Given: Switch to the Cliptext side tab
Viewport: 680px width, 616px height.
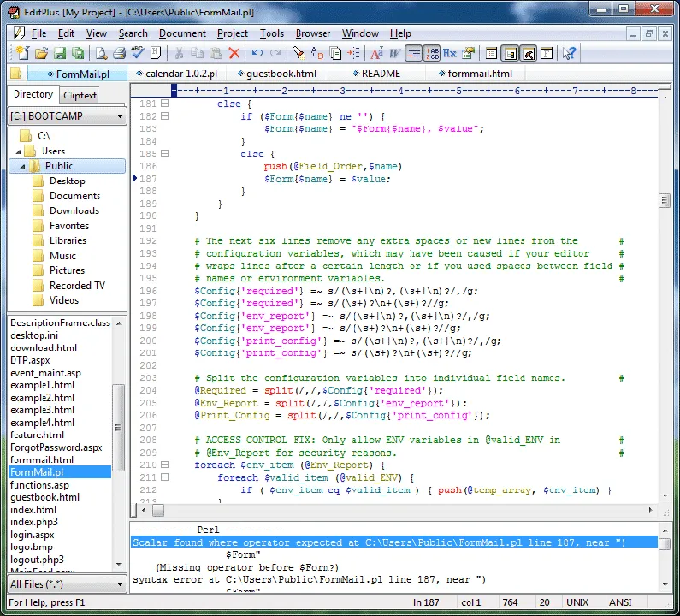Looking at the screenshot, I should (80, 95).
